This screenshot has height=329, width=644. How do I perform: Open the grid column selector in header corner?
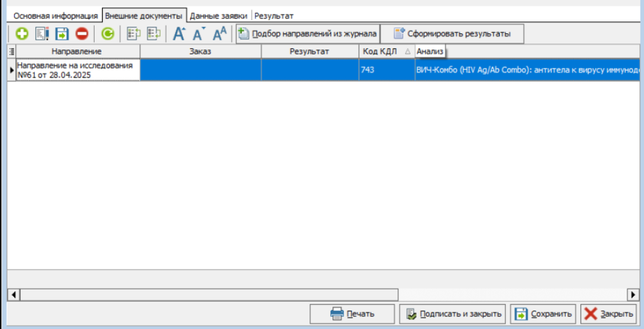pos(11,51)
